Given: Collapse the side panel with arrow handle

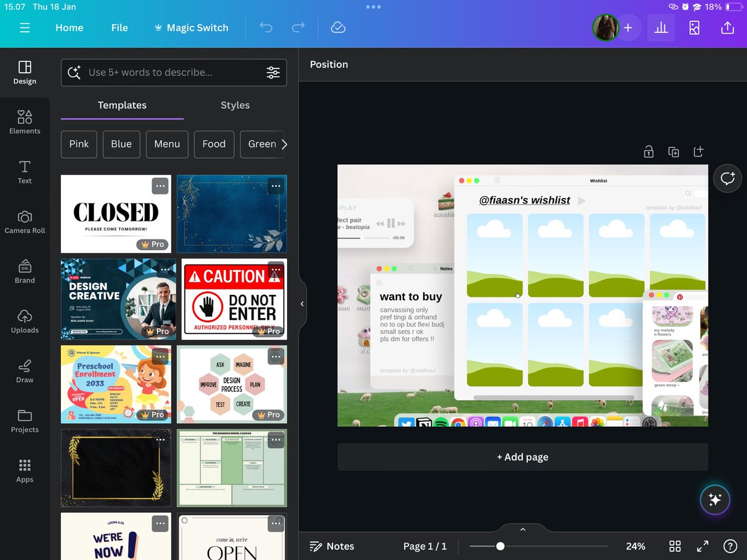Looking at the screenshot, I should (302, 304).
